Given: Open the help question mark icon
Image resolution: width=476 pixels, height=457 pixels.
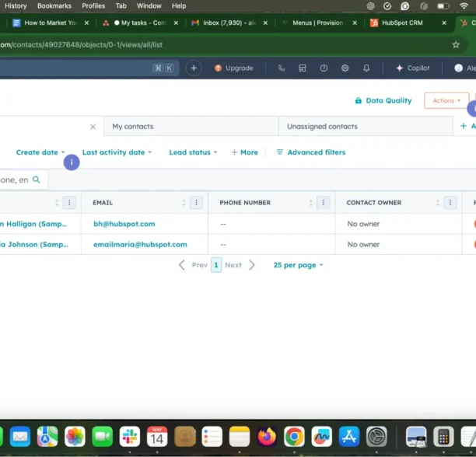Looking at the screenshot, I should tap(324, 68).
